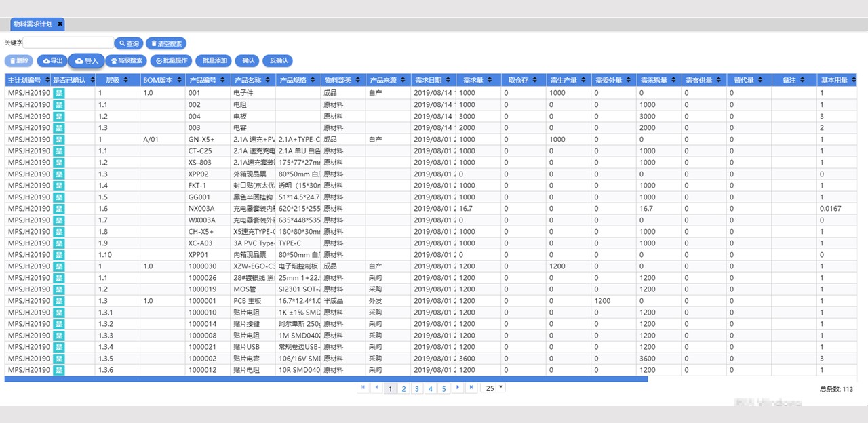Sort by 层级 column arrows
868x423 pixels.
(x=125, y=80)
